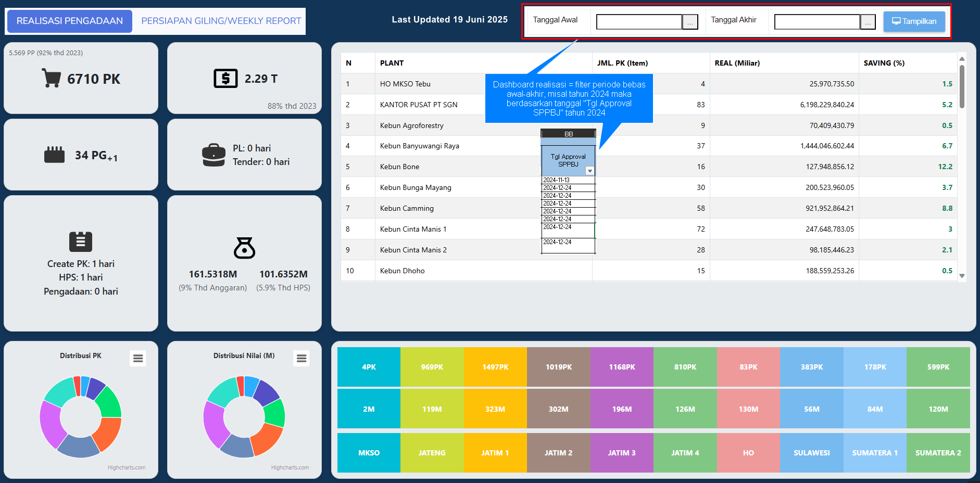Image resolution: width=980 pixels, height=483 pixels.
Task: Select the Kebun Banyuwangi Raya table row
Action: [x=419, y=146]
